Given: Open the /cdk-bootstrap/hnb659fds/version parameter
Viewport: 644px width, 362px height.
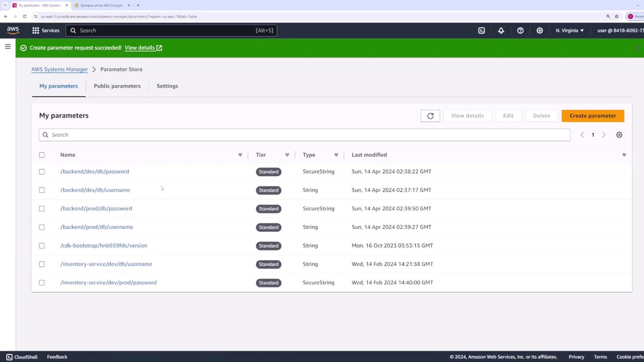Looking at the screenshot, I should 104,246.
